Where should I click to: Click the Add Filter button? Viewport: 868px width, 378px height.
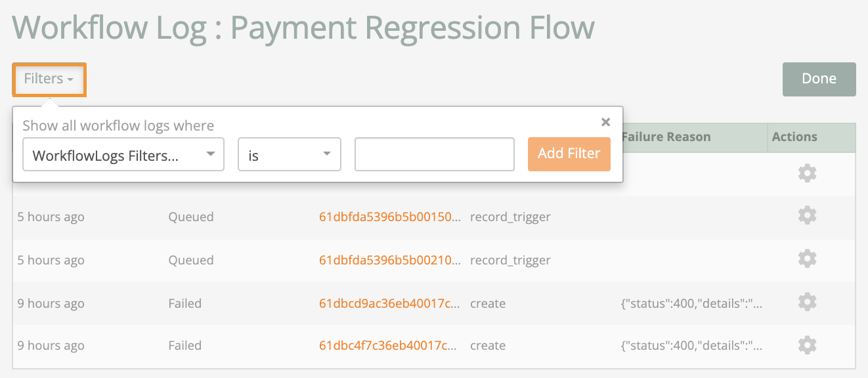(x=569, y=154)
